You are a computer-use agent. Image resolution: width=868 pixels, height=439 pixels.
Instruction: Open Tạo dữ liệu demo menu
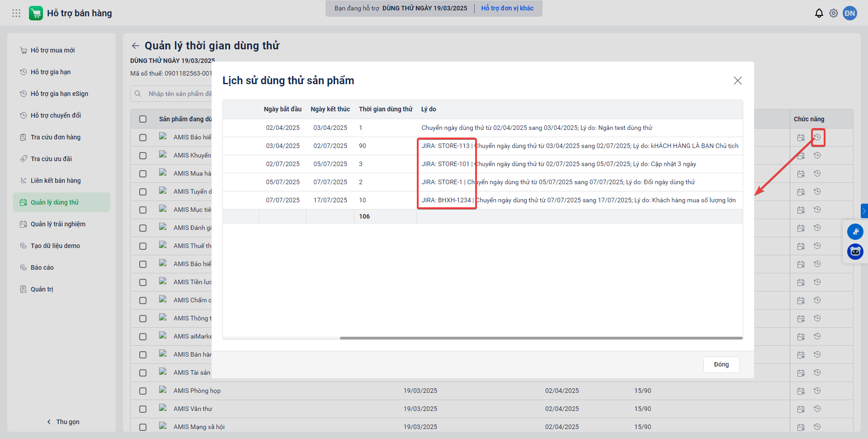(x=61, y=246)
